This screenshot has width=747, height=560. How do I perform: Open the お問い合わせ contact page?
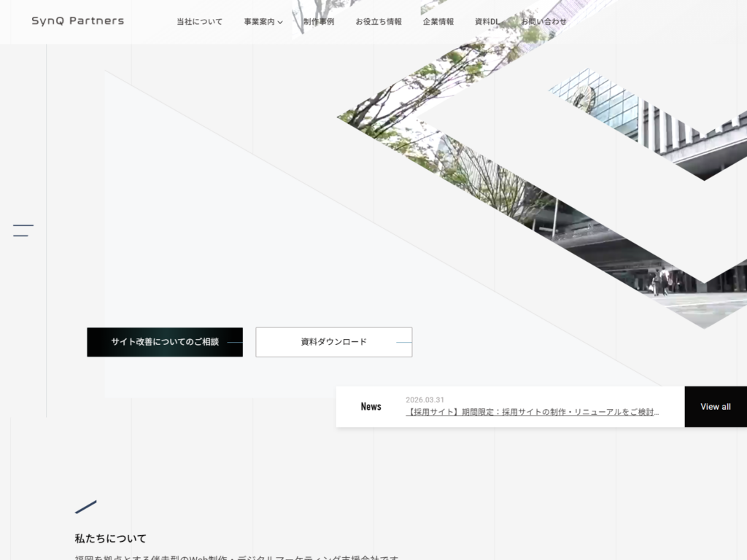point(543,22)
